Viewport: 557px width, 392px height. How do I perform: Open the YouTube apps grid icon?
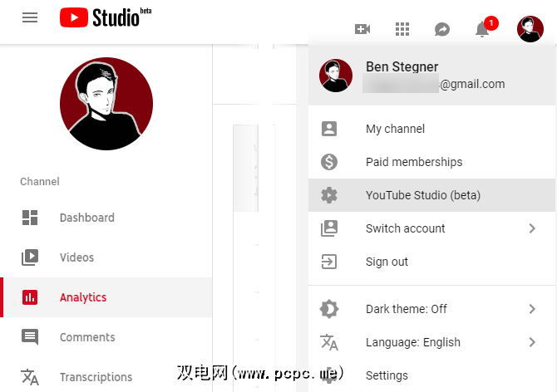(x=402, y=29)
